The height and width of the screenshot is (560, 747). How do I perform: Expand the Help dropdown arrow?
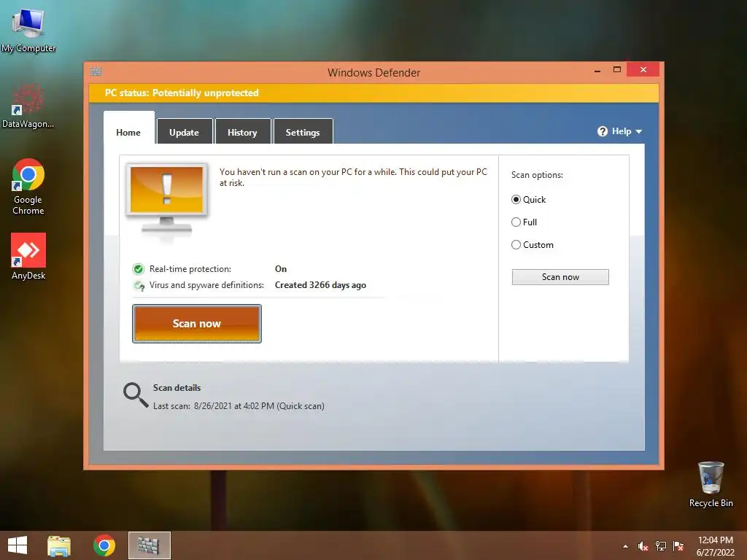click(x=639, y=131)
